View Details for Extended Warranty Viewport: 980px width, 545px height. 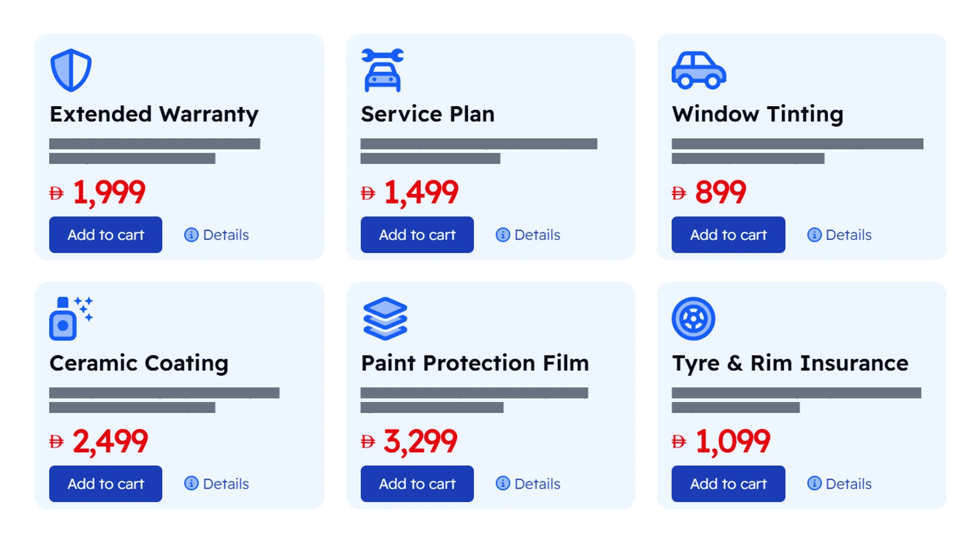click(x=217, y=235)
